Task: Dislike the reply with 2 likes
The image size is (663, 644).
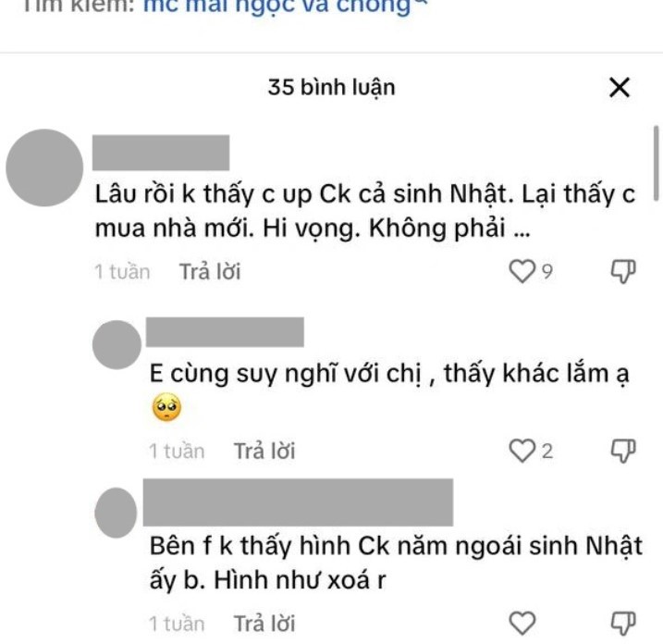Action: [x=623, y=451]
